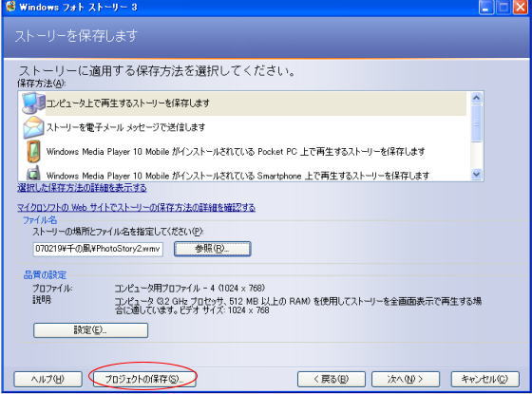
Task: Click the Photo Story app icon in title bar
Action: click(9, 7)
